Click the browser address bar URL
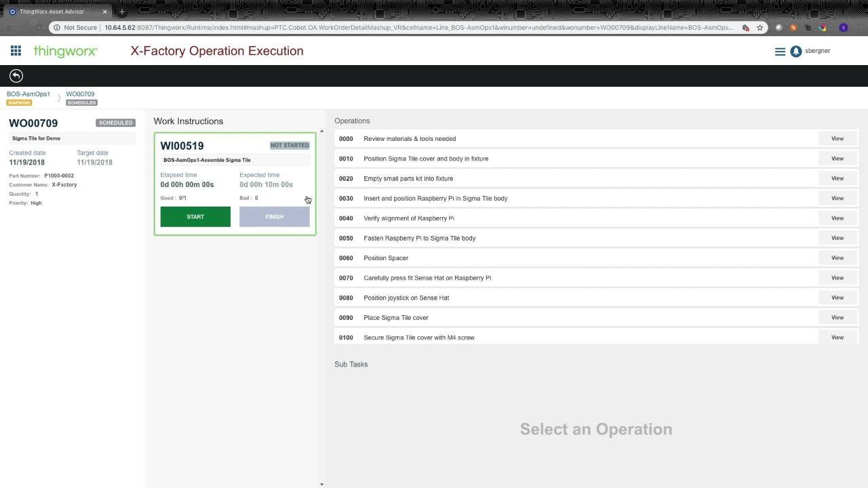The height and width of the screenshot is (488, 868). click(x=418, y=28)
